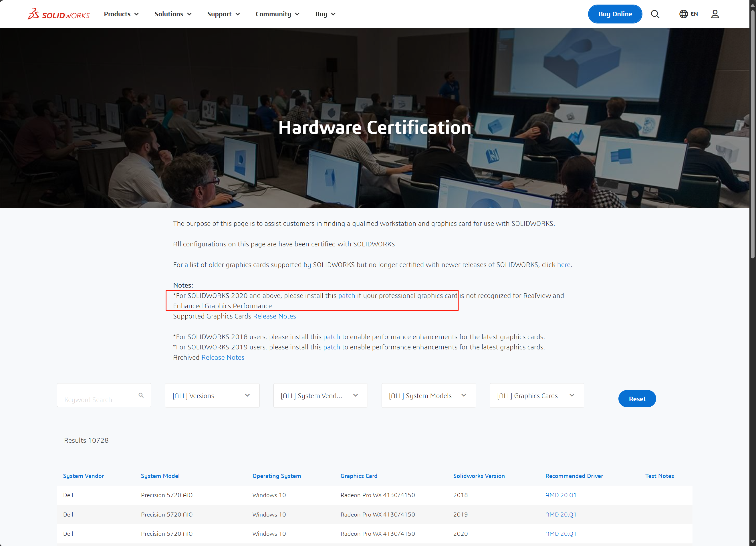Open the search magnifier icon in header

pyautogui.click(x=655, y=14)
